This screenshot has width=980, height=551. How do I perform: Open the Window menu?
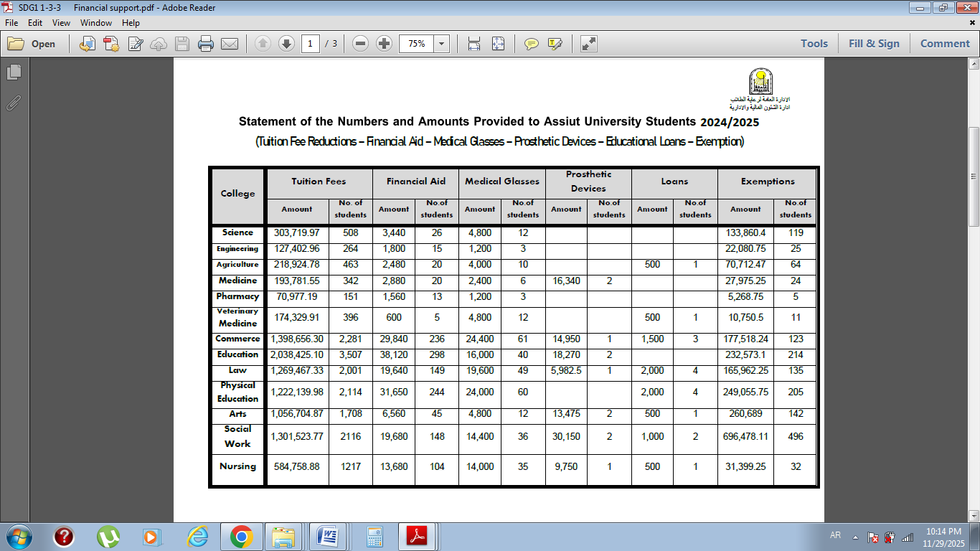[x=95, y=23]
